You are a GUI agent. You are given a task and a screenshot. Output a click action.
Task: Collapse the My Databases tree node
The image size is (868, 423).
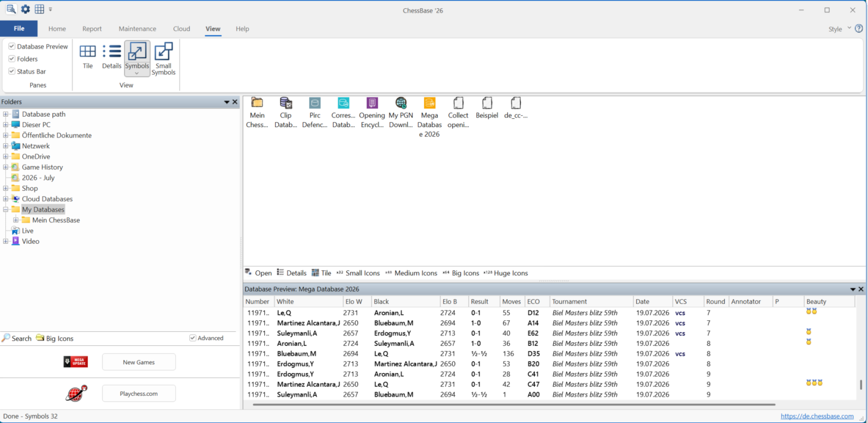[6, 209]
